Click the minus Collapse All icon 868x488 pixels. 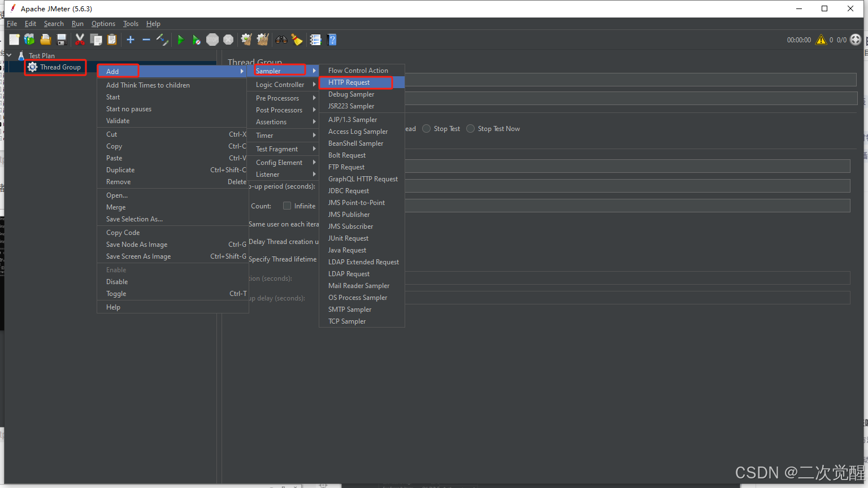click(x=146, y=40)
